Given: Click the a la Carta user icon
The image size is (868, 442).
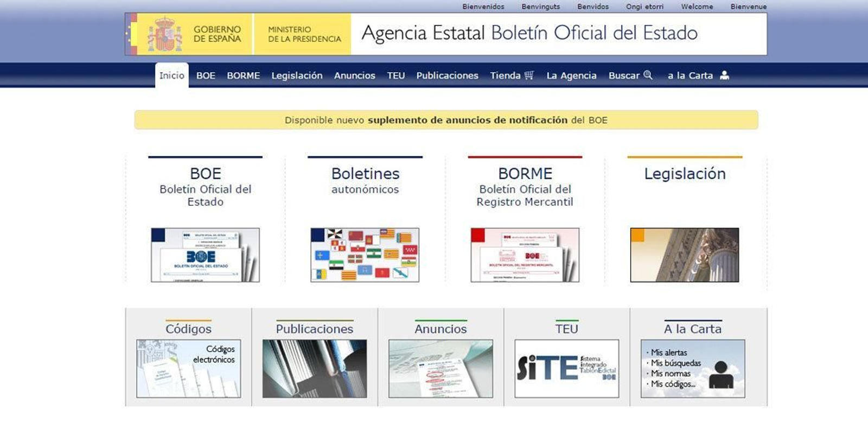Looking at the screenshot, I should pos(724,75).
